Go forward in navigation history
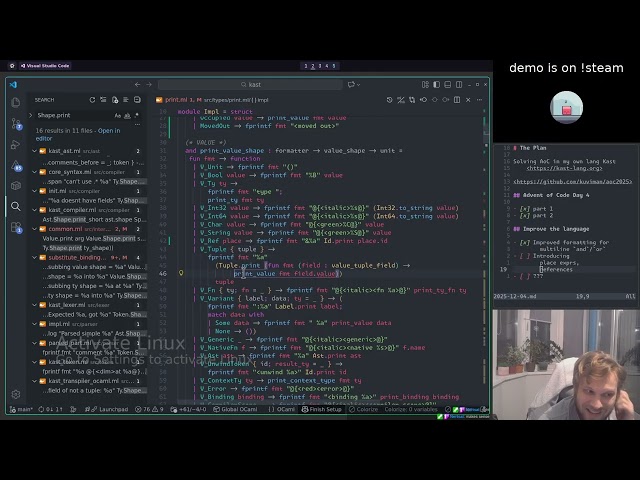The width and height of the screenshot is (640, 480). (149, 84)
